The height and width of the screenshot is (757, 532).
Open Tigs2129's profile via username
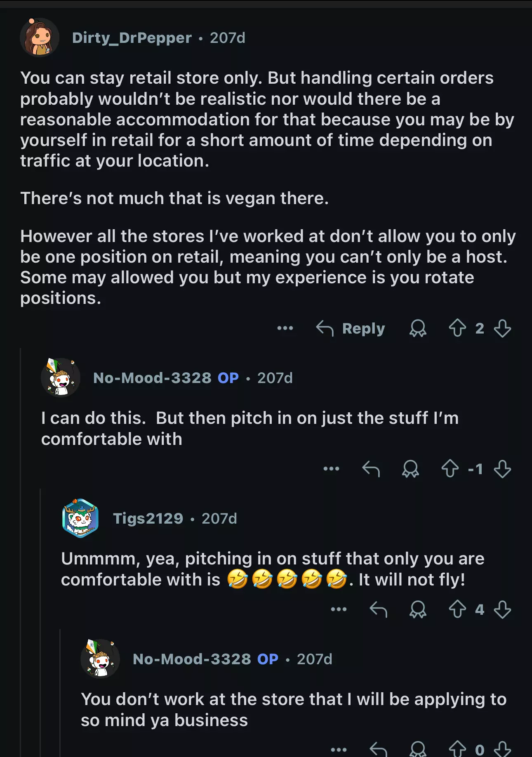tap(148, 519)
